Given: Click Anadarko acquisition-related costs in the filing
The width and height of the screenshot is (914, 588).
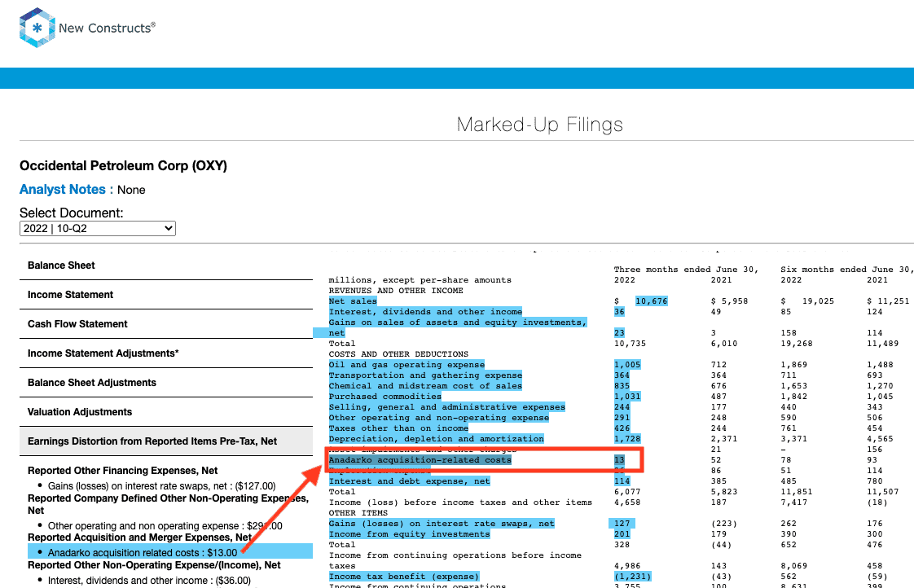Looking at the screenshot, I should [420, 460].
